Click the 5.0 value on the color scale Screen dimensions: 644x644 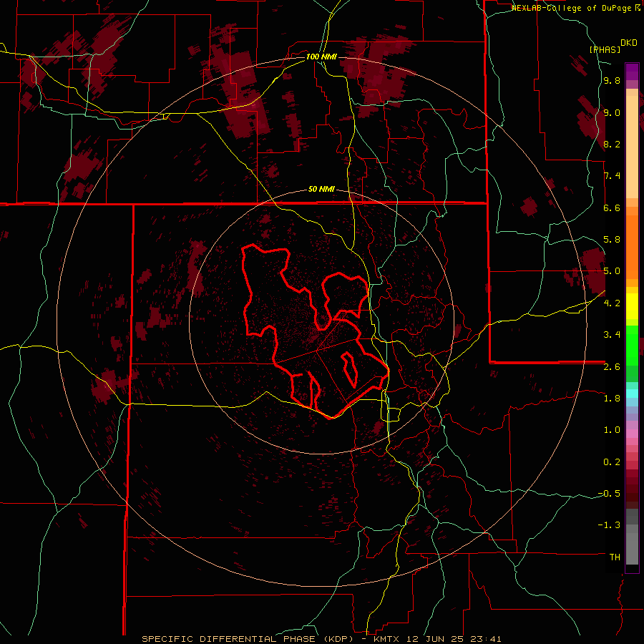tap(612, 271)
